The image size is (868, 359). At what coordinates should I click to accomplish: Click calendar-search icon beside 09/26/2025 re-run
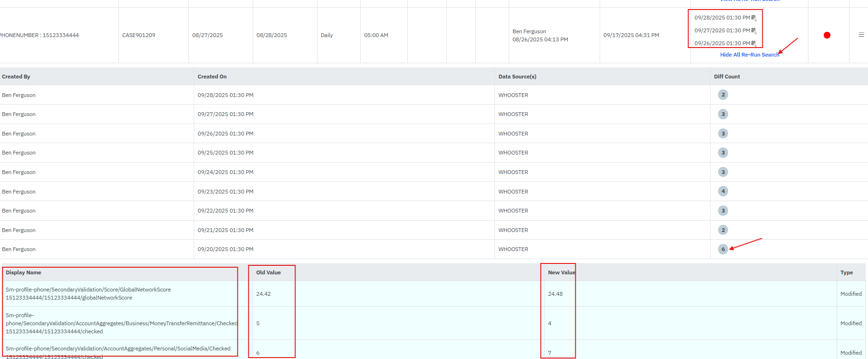click(x=754, y=44)
